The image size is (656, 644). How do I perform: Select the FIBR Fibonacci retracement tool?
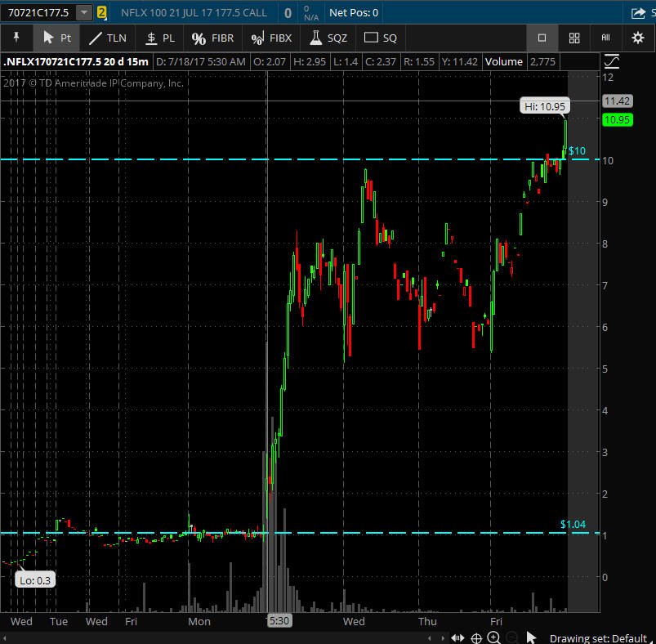[x=212, y=38]
